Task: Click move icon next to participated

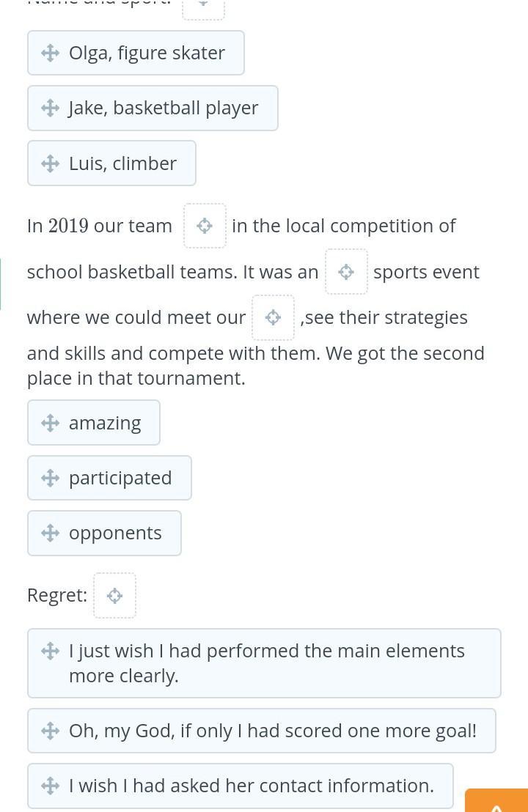Action: pos(50,478)
